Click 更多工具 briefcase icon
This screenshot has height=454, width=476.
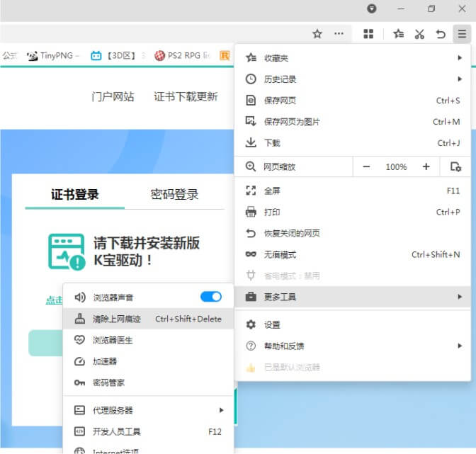click(x=251, y=297)
